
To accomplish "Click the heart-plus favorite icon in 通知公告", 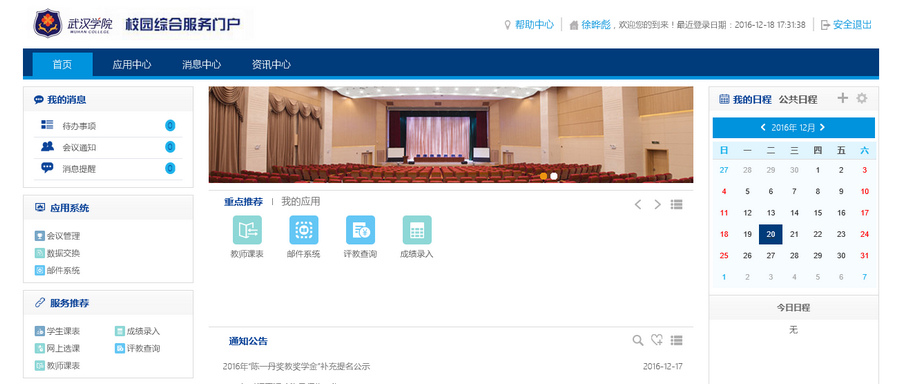I will pyautogui.click(x=657, y=340).
